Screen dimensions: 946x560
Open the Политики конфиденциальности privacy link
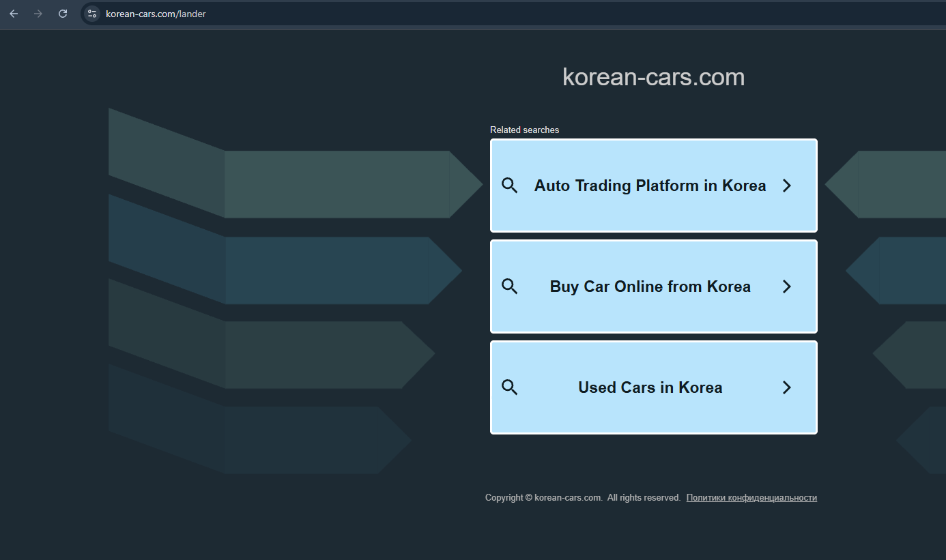(751, 497)
